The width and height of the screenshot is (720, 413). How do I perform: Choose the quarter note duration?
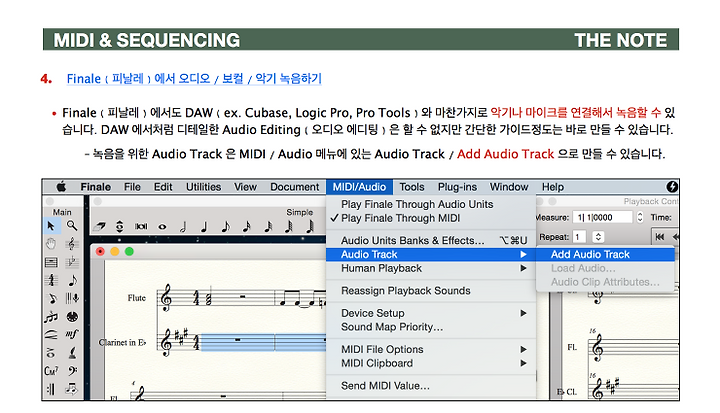204,226
